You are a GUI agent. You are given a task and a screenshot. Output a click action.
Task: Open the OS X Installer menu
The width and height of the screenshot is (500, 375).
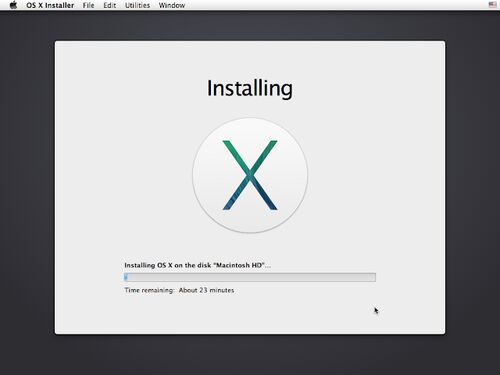(x=50, y=5)
